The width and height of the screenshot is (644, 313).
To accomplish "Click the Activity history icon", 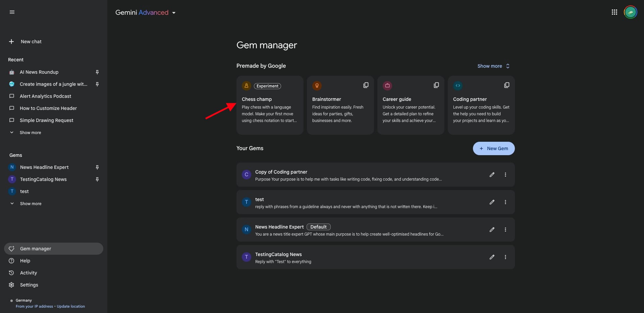I will coord(11,273).
